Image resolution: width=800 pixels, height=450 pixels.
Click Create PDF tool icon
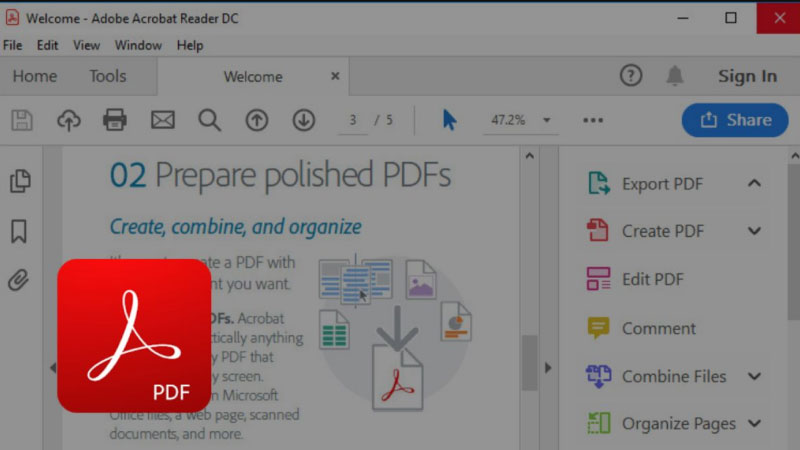coord(598,230)
